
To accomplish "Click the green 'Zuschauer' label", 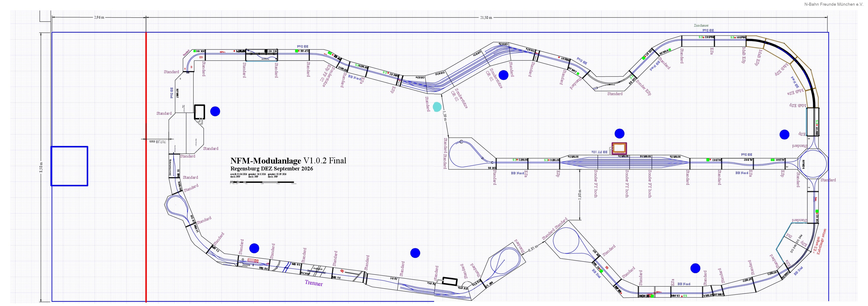I will click(701, 26).
